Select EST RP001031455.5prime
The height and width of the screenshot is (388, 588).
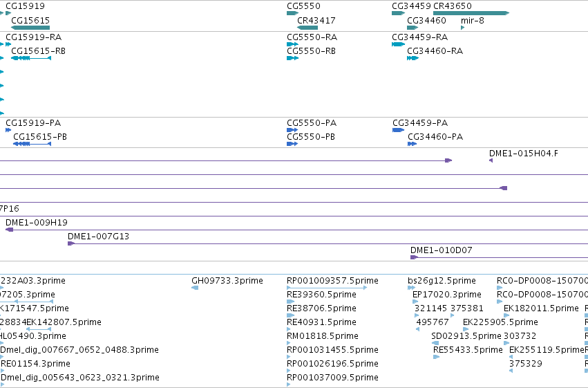(289, 357)
